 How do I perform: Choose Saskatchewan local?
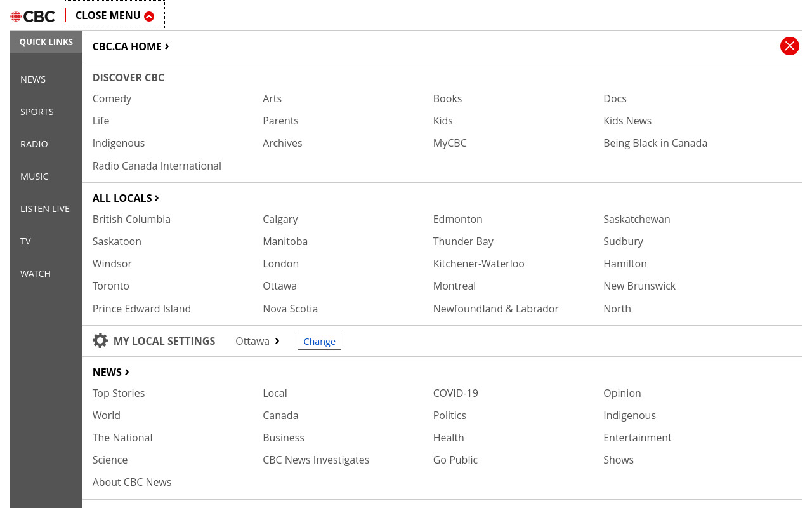[637, 219]
